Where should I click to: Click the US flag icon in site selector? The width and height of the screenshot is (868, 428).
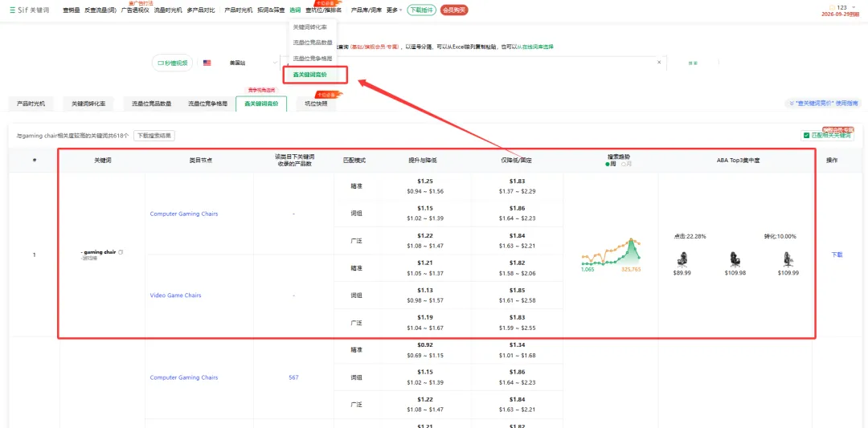[207, 63]
